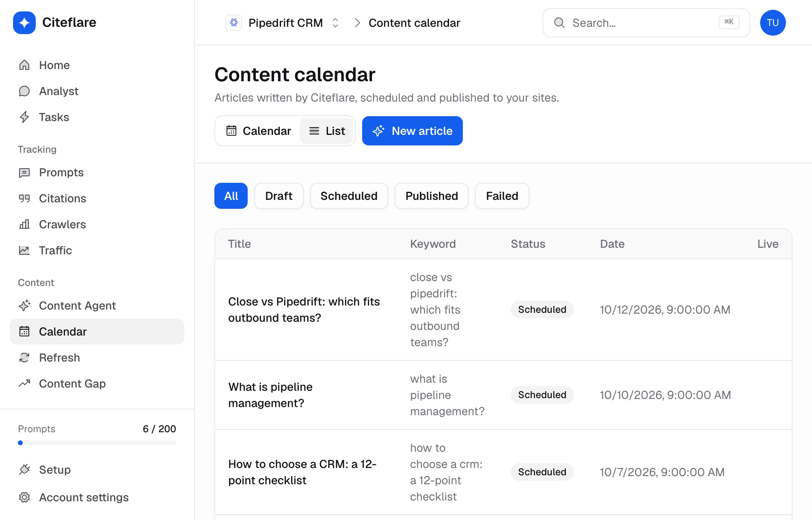Click keyword 'how to choose a crm' cell
Image resolution: width=812 pixels, height=520 pixels.
[x=447, y=472]
